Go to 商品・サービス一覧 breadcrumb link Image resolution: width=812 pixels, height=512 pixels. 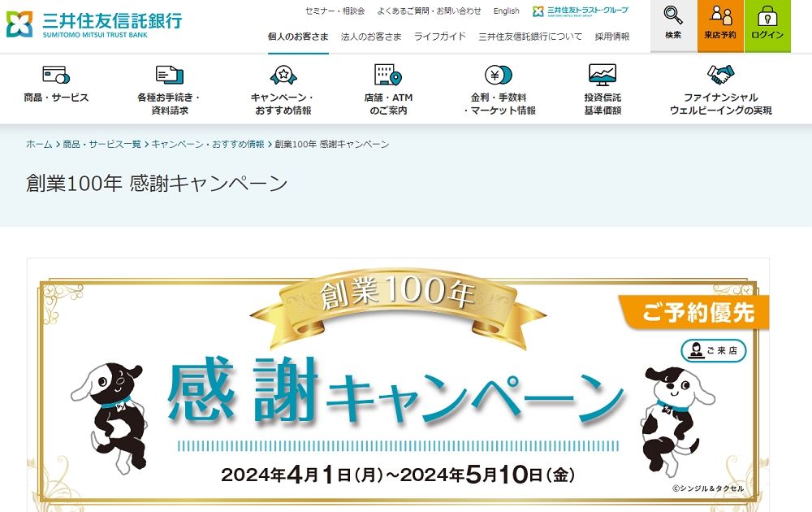click(102, 144)
